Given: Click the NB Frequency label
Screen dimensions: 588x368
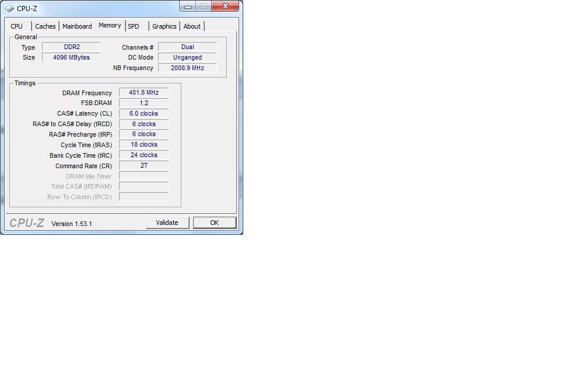Looking at the screenshot, I should (x=133, y=68).
